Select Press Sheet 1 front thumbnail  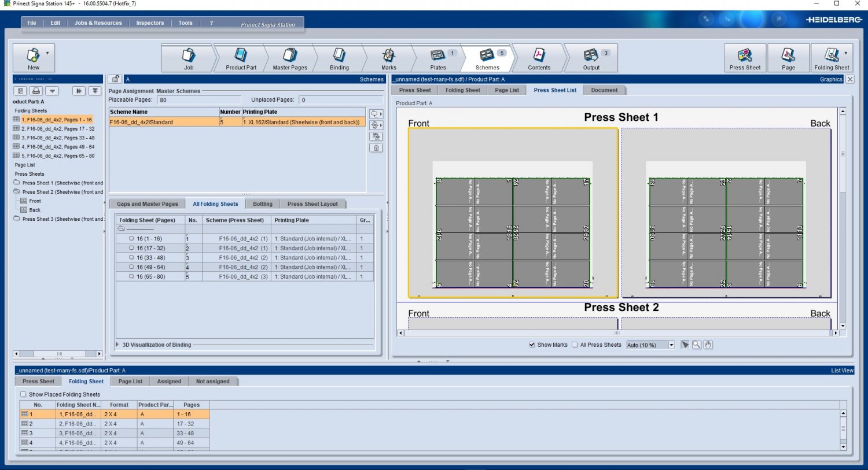point(513,213)
